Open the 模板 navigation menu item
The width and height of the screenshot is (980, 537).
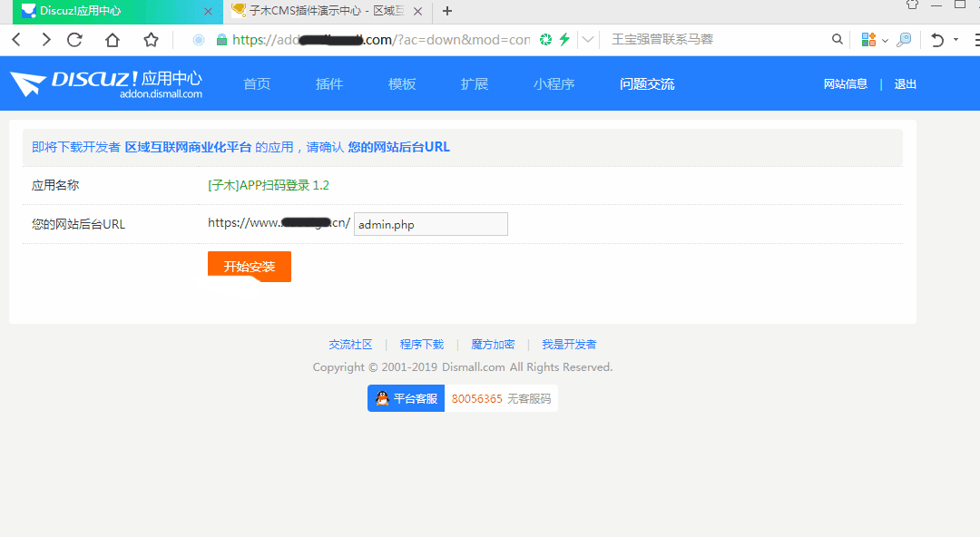[x=402, y=84]
